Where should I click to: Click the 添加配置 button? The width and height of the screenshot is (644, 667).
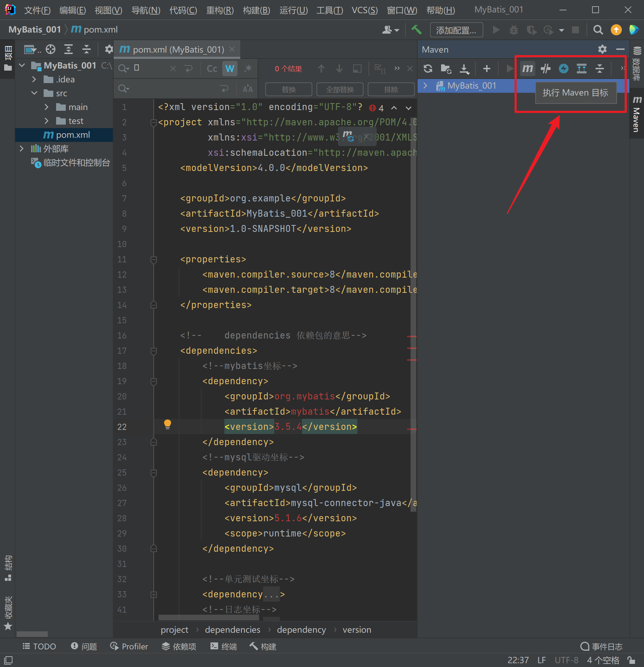456,30
